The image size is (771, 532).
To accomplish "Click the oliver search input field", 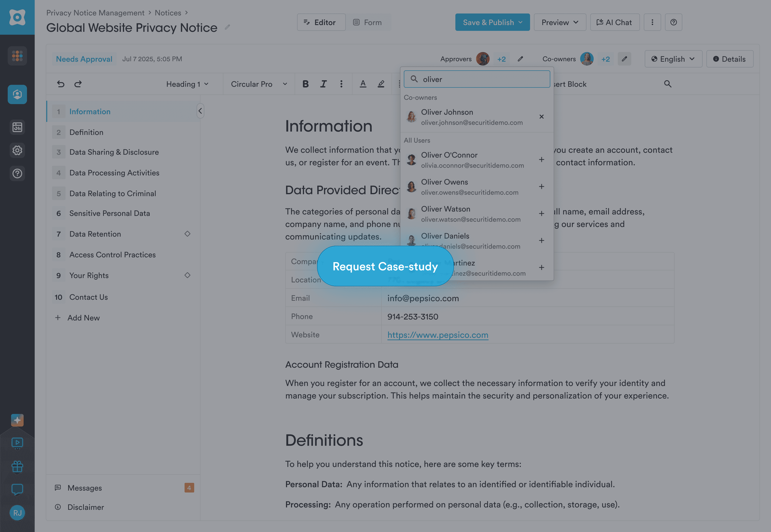I will (477, 79).
